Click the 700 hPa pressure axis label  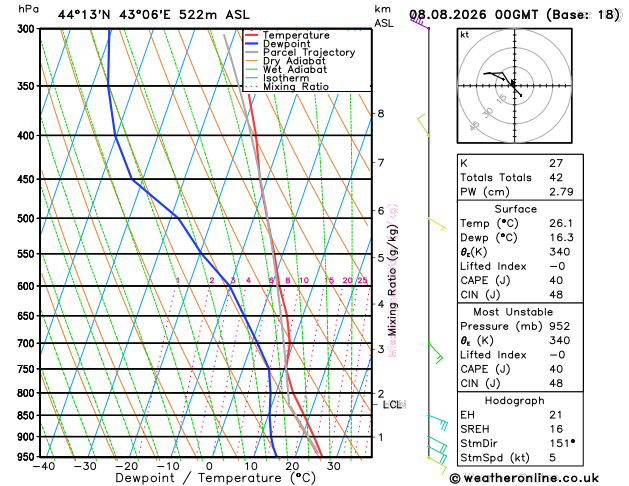click(28, 343)
